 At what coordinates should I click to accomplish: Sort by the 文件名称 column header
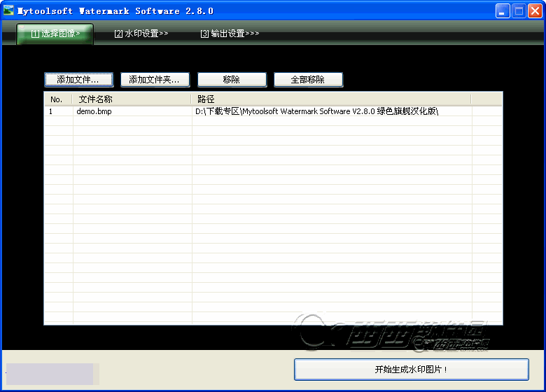tap(132, 99)
